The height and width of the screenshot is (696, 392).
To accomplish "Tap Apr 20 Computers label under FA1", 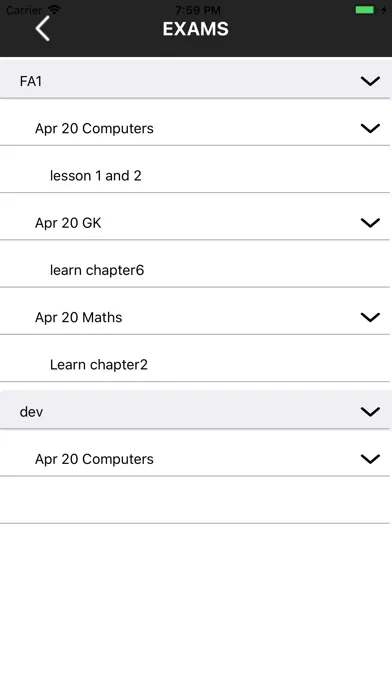I will (x=94, y=128).
